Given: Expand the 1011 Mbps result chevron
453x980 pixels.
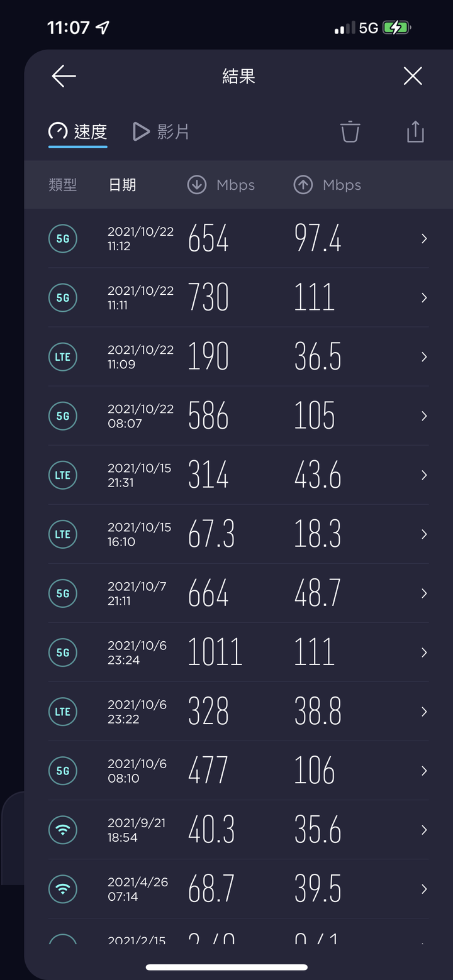Looking at the screenshot, I should point(424,652).
